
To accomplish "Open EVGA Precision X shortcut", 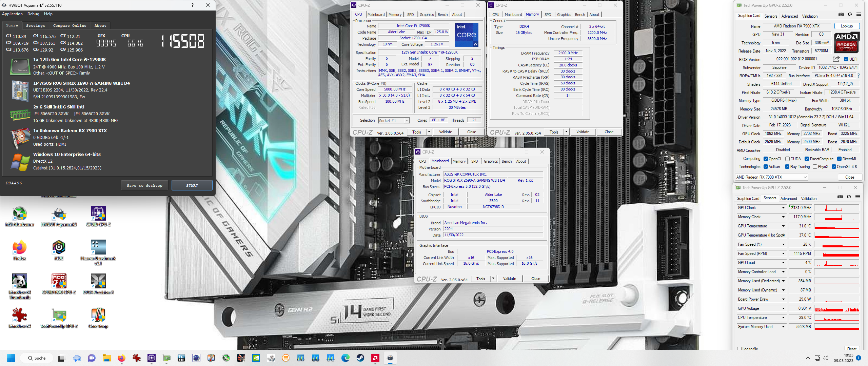I will [98, 284].
